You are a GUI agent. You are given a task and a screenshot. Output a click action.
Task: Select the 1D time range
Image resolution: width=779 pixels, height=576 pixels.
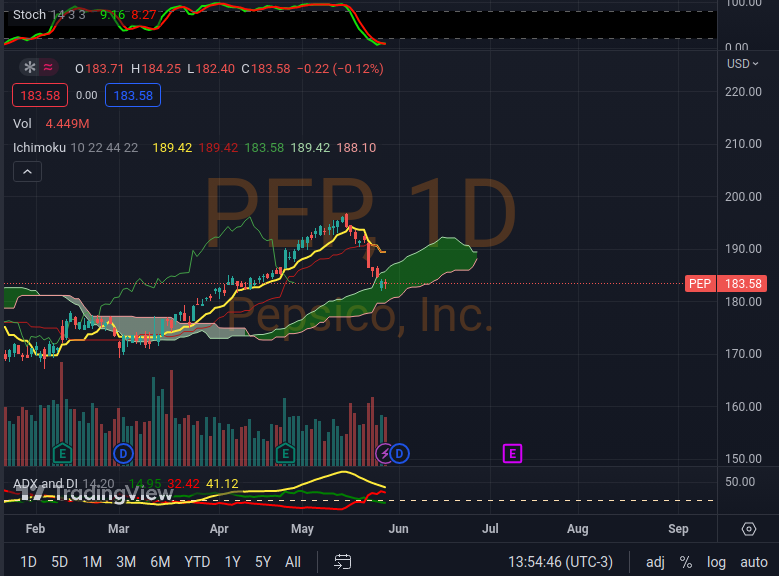point(28,562)
